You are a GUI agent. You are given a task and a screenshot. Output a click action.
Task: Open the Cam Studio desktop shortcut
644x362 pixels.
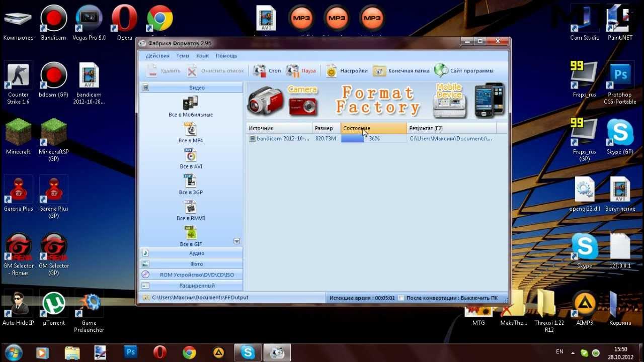585,23
